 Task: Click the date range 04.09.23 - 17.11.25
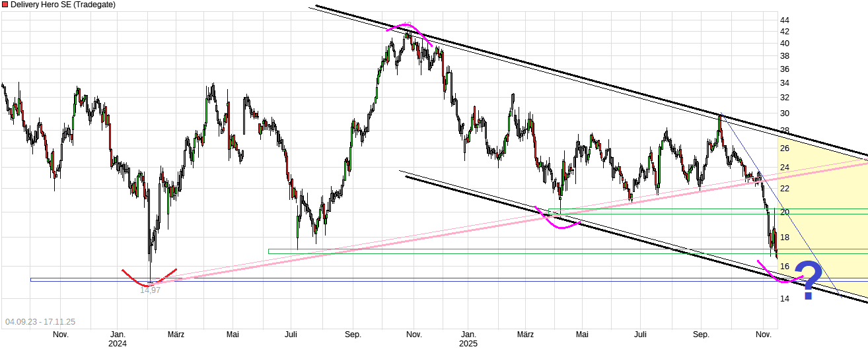coord(40,322)
